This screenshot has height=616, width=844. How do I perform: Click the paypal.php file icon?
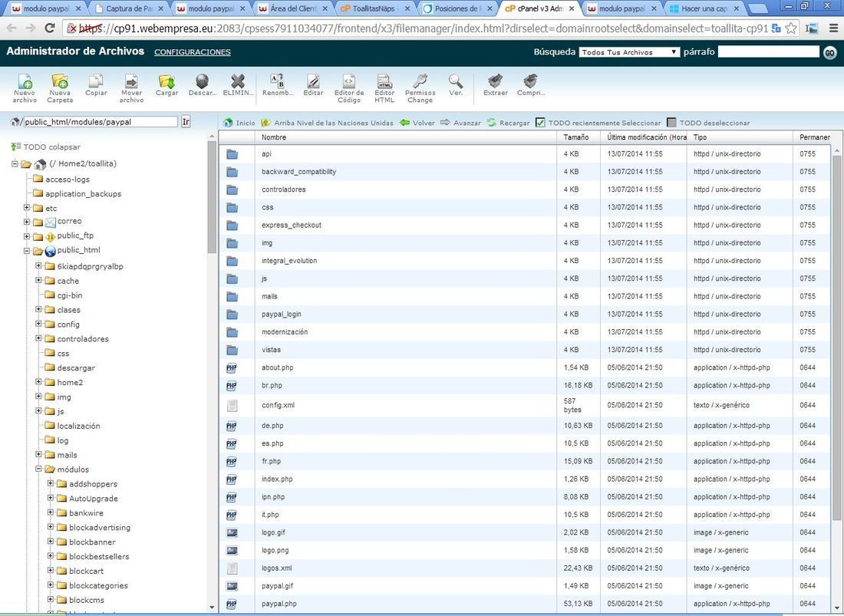pyautogui.click(x=232, y=604)
